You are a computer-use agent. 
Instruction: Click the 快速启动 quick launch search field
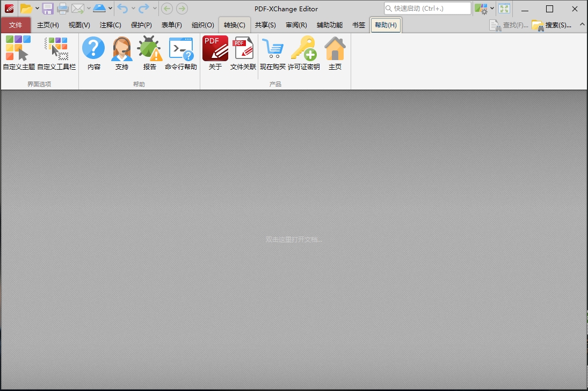click(x=427, y=8)
